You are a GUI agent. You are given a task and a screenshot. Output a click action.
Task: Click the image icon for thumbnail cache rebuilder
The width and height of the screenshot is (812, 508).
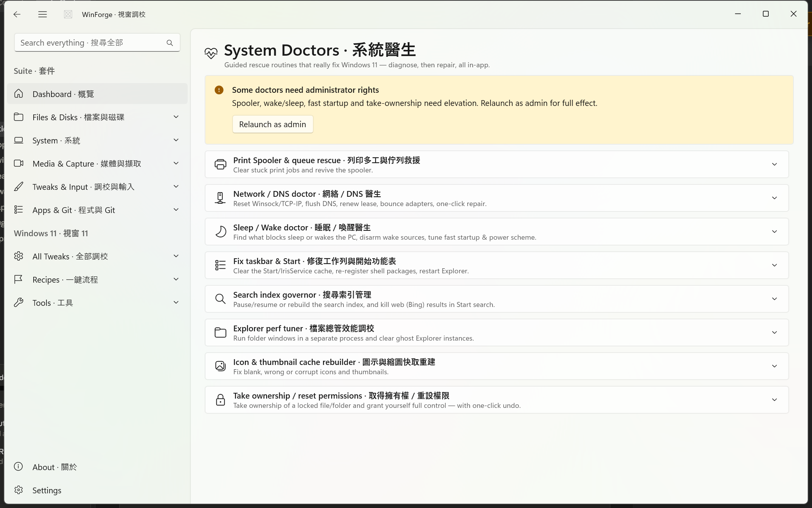221,366
